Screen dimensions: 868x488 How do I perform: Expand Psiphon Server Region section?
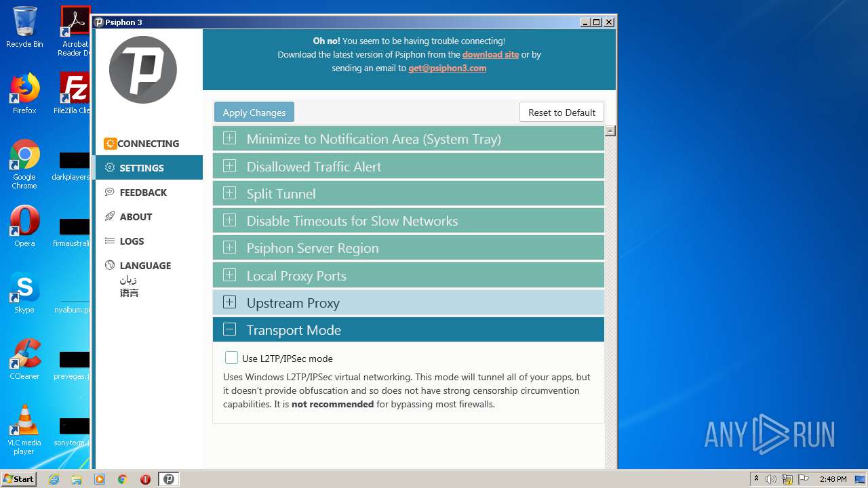coord(408,247)
